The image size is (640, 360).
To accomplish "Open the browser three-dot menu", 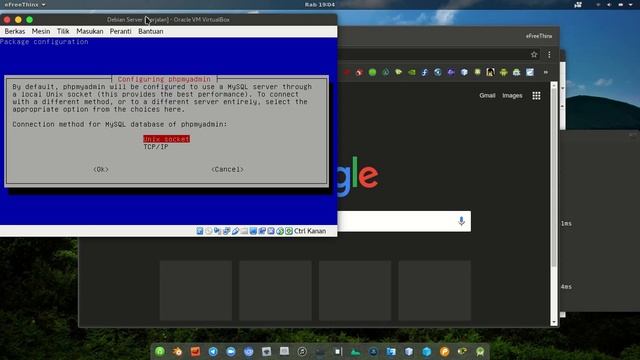I will [x=549, y=54].
